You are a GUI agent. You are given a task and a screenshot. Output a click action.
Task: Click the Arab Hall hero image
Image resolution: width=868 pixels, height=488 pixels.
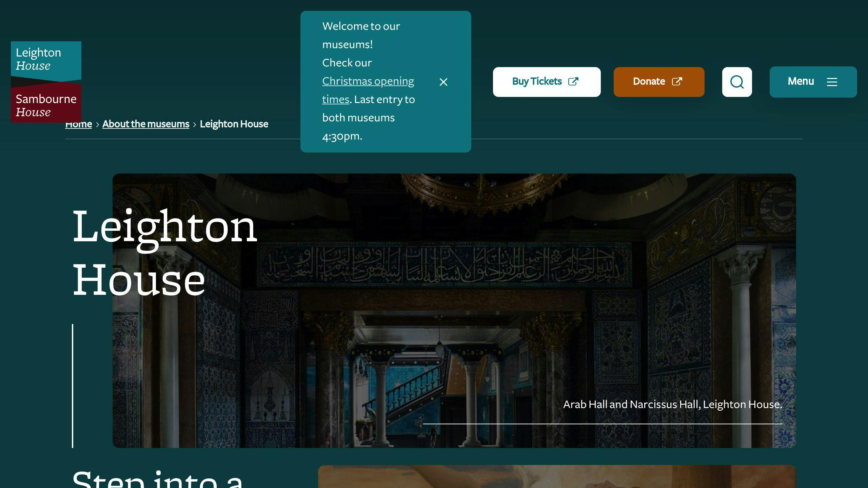[x=454, y=310]
